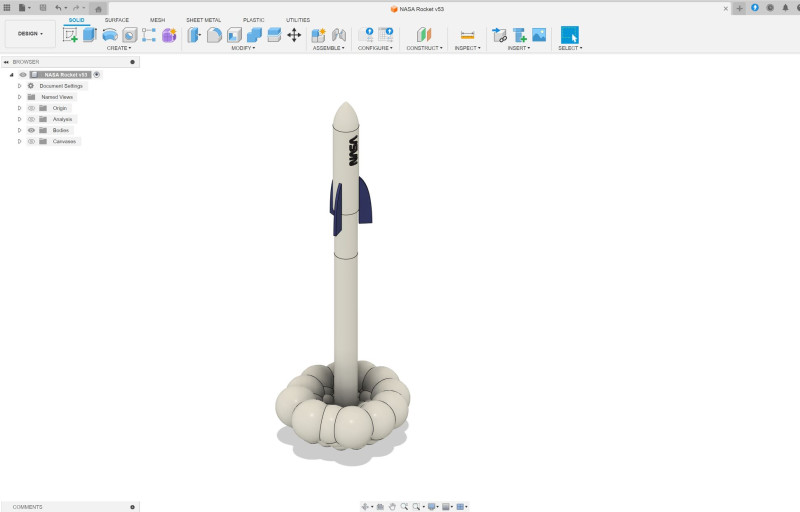
Task: Select the Create Form tool
Action: coord(169,35)
